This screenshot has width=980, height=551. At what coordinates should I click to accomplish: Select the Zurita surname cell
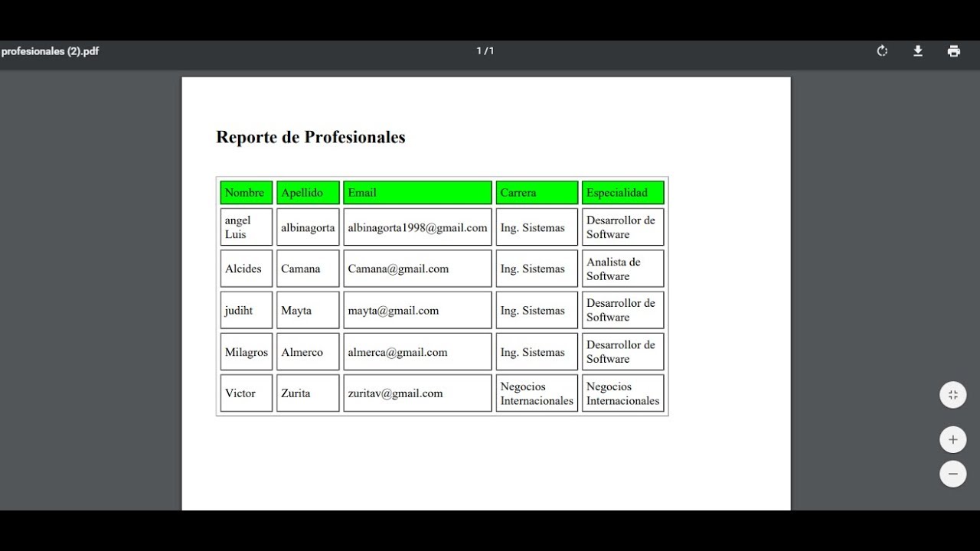308,393
